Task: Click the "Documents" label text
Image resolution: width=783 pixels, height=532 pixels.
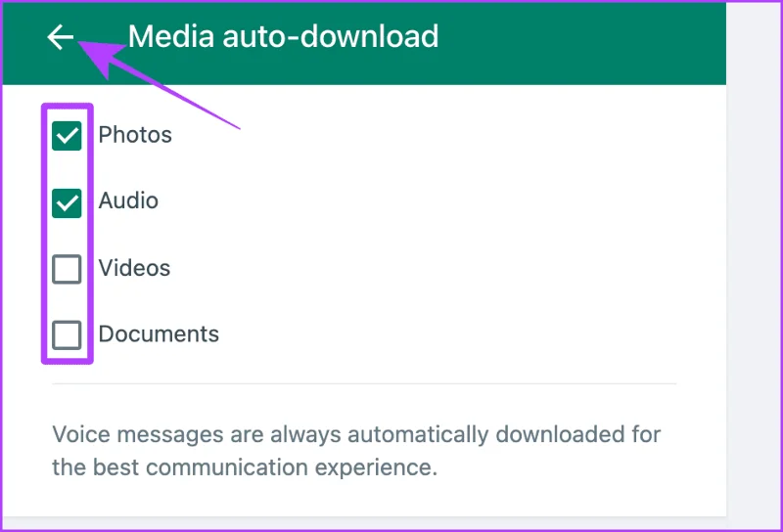Action: click(159, 333)
